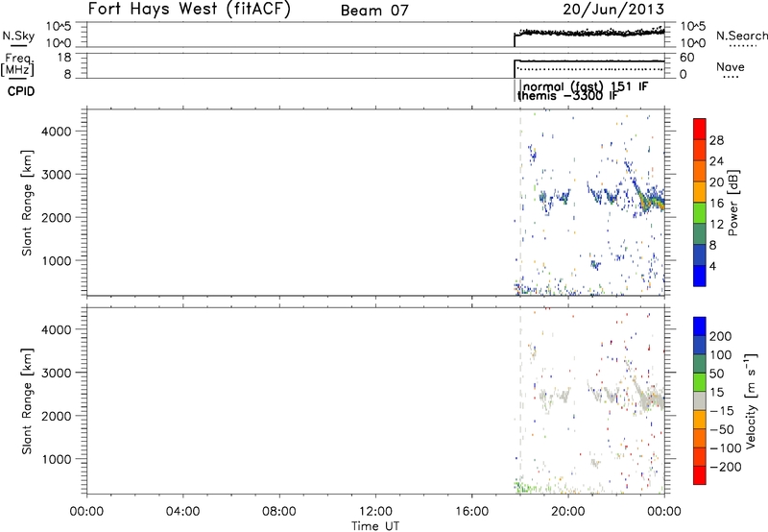
Task: Click the '4000' tick in the power panel
Action: coord(57,132)
